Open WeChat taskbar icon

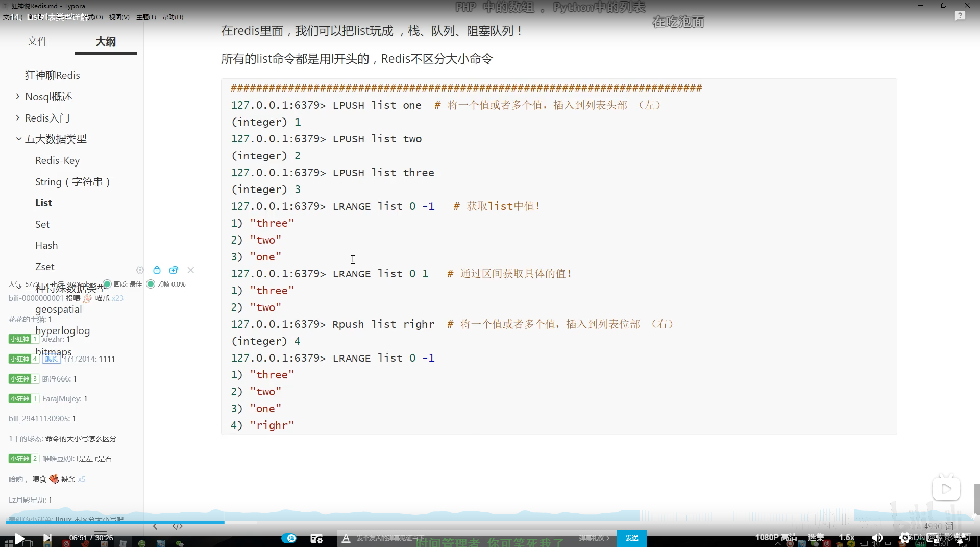(180, 543)
